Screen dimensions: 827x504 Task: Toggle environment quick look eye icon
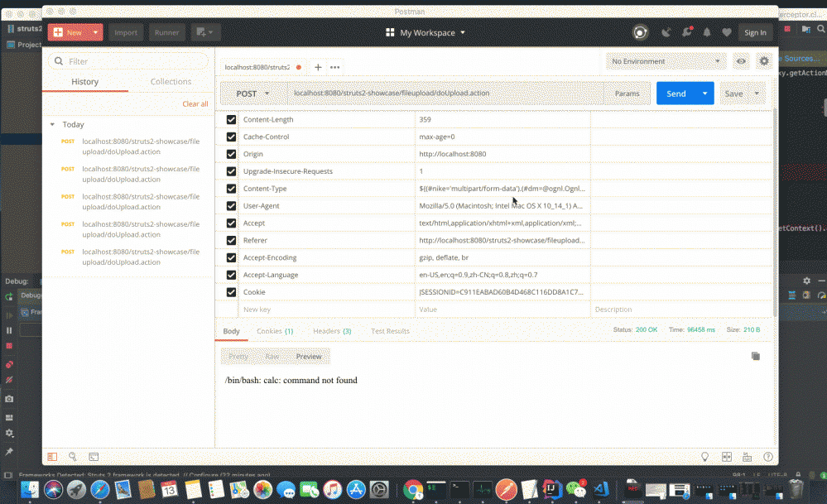pyautogui.click(x=741, y=60)
